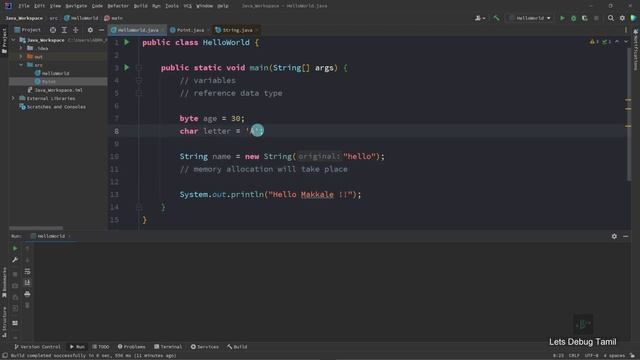The width and height of the screenshot is (640, 360).
Task: Open Search Everywhere magnifier icon
Action: (611, 18)
